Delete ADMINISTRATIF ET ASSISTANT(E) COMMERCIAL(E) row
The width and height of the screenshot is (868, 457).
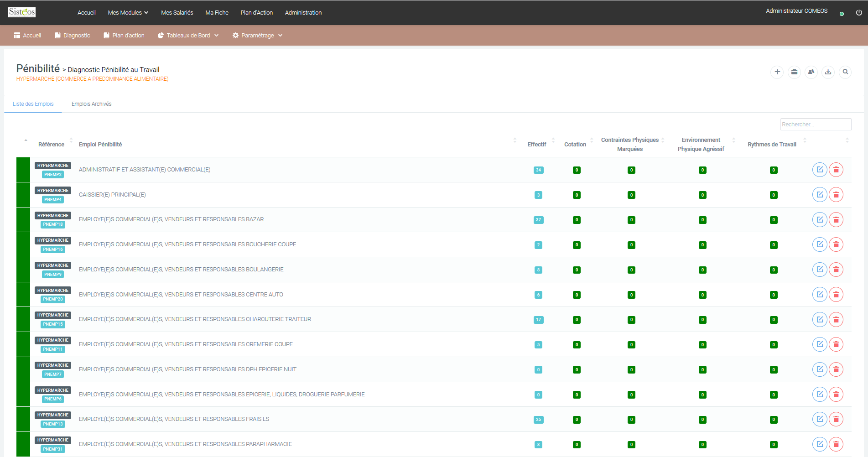click(836, 170)
